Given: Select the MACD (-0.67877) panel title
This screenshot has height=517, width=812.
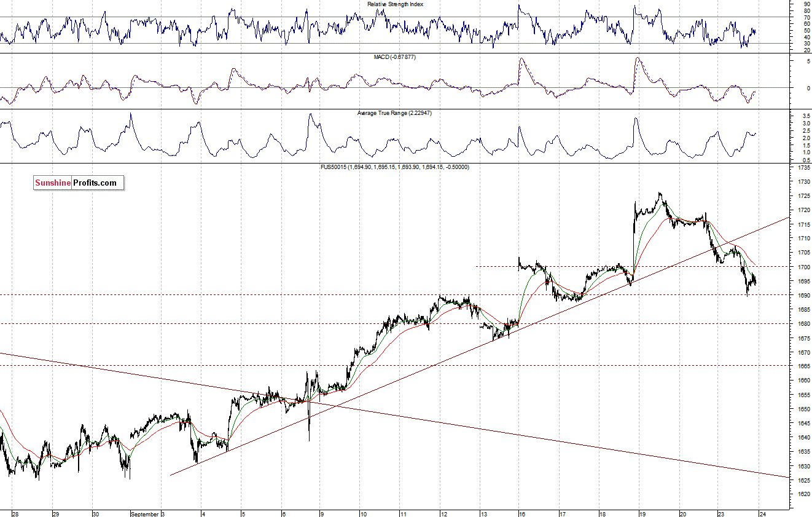Looking at the screenshot, I should tap(395, 57).
